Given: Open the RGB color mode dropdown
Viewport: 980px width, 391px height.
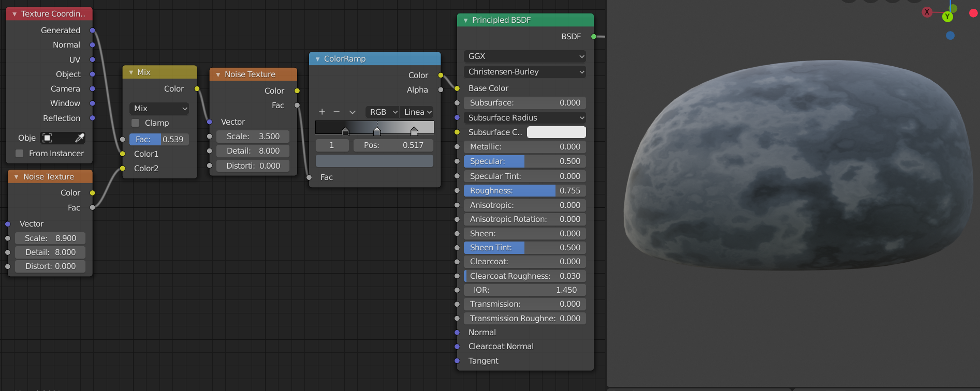Looking at the screenshot, I should [x=382, y=112].
